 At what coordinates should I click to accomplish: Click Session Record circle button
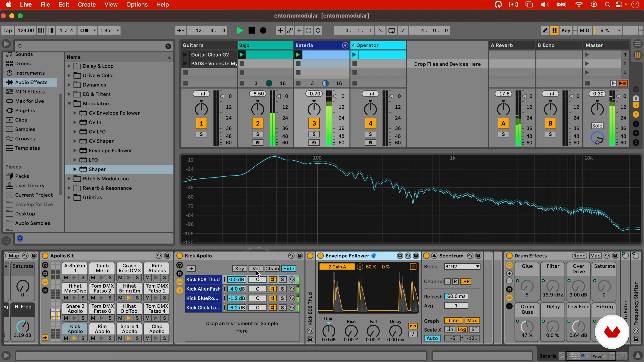tap(318, 31)
